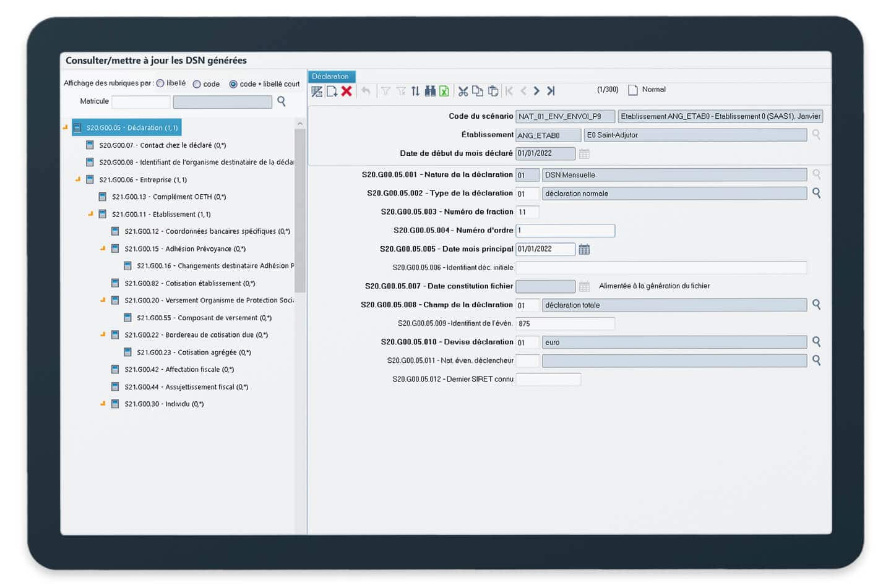This screenshot has height=588, width=891.
Task: Click the red X delete icon
Action: coord(346,91)
